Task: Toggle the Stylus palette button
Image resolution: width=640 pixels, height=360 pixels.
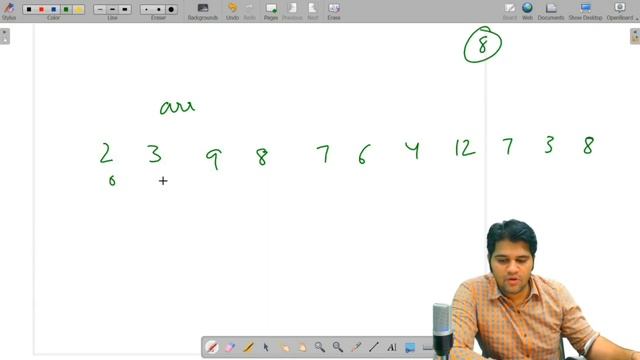Action: pyautogui.click(x=9, y=11)
